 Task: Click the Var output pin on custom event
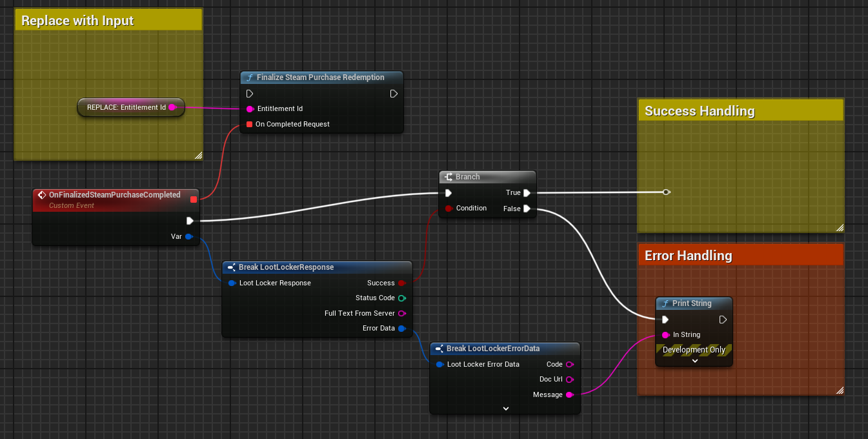pyautogui.click(x=188, y=237)
